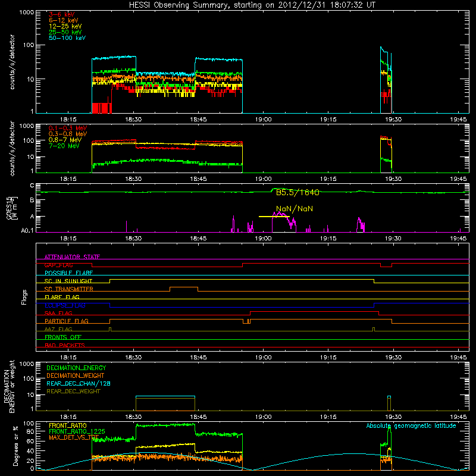Click the REAR_DEC_WEIGHT legend label
This screenshot has height=476, width=476.
click(x=73, y=392)
